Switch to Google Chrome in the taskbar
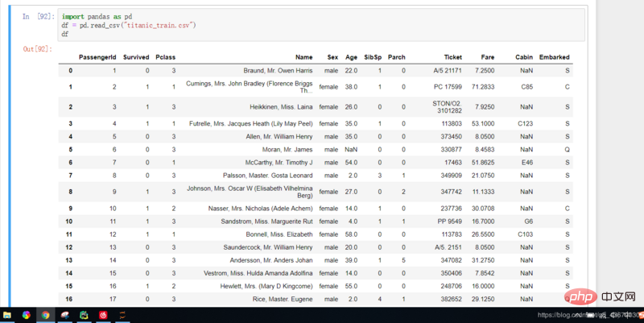Image resolution: width=644 pixels, height=323 pixels. click(x=46, y=315)
